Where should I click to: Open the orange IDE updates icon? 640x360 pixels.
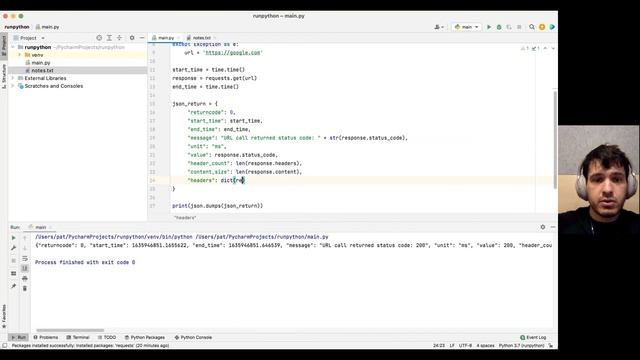pos(542,27)
